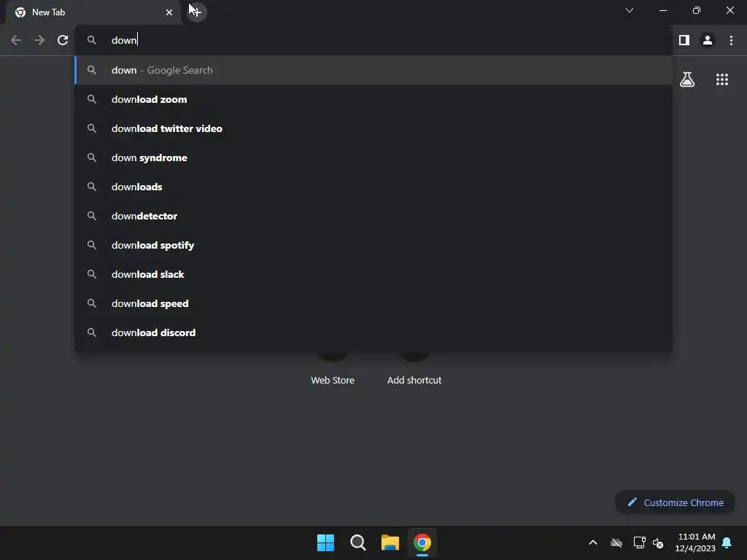
Task: Select 'download twitter video' suggestion
Action: [373, 128]
